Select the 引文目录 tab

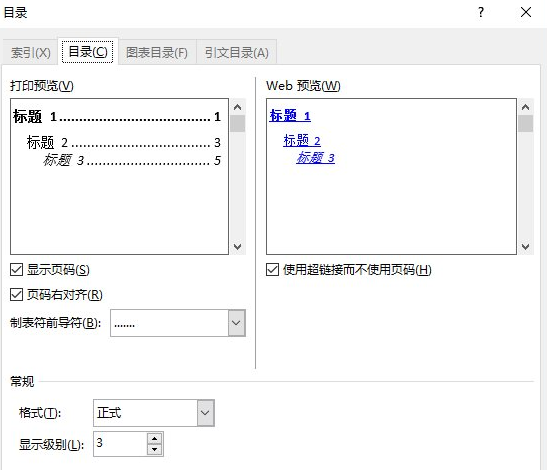237,53
